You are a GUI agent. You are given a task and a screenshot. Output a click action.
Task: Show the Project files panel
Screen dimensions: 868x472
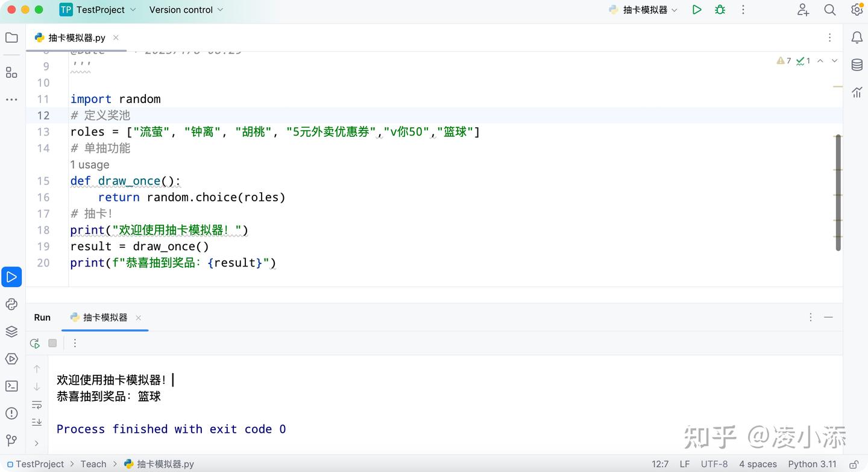(11, 37)
